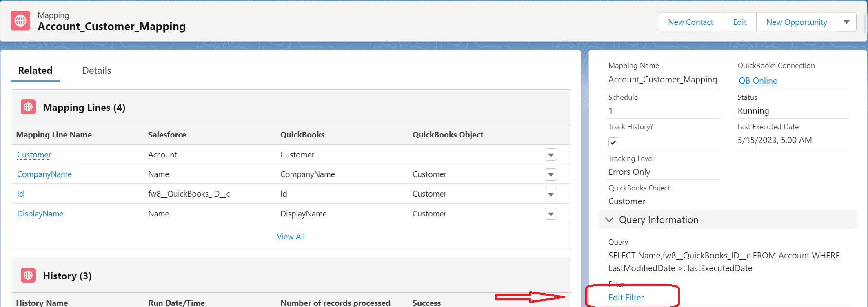The image size is (868, 307).
Task: Open the Customer mapping line link
Action: coord(34,155)
